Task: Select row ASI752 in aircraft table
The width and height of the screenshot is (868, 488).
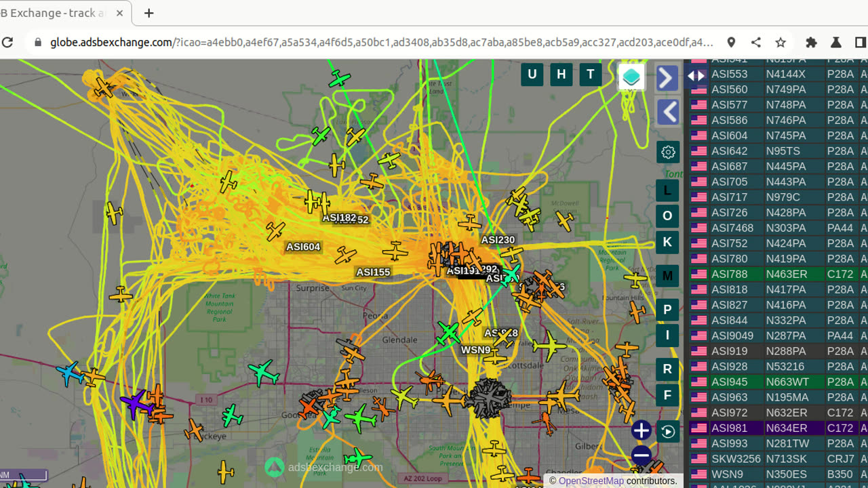Action: click(778, 243)
